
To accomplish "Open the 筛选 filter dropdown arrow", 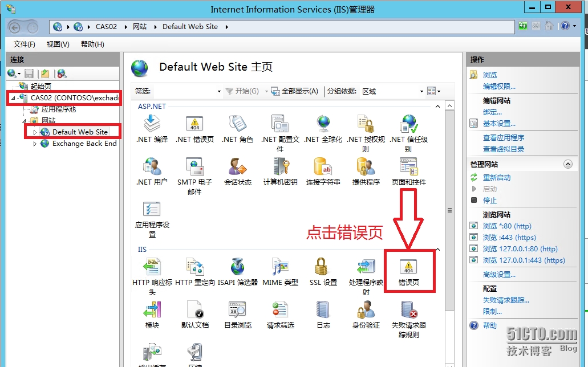I will [x=219, y=92].
